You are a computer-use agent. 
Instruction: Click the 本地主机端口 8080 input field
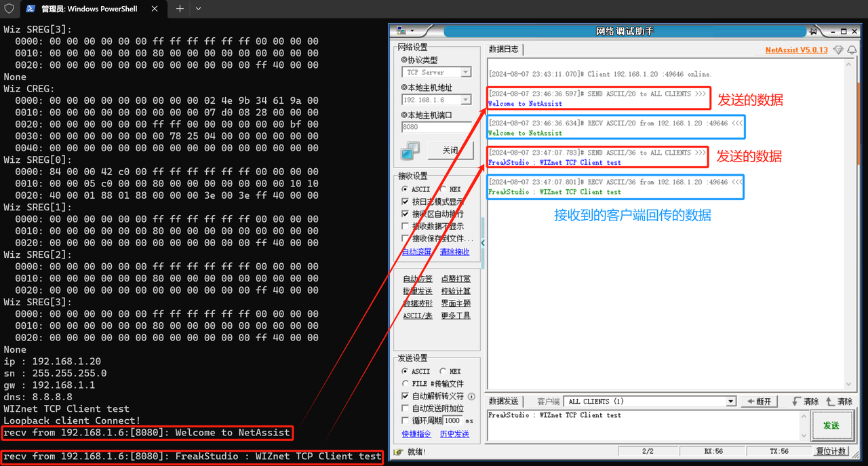pyautogui.click(x=437, y=127)
